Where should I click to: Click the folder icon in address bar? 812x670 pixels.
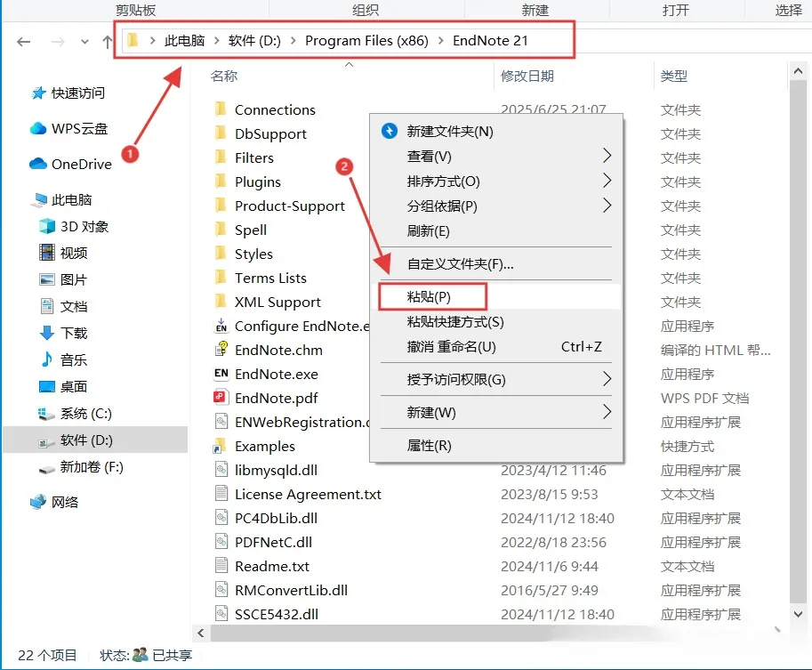[133, 40]
